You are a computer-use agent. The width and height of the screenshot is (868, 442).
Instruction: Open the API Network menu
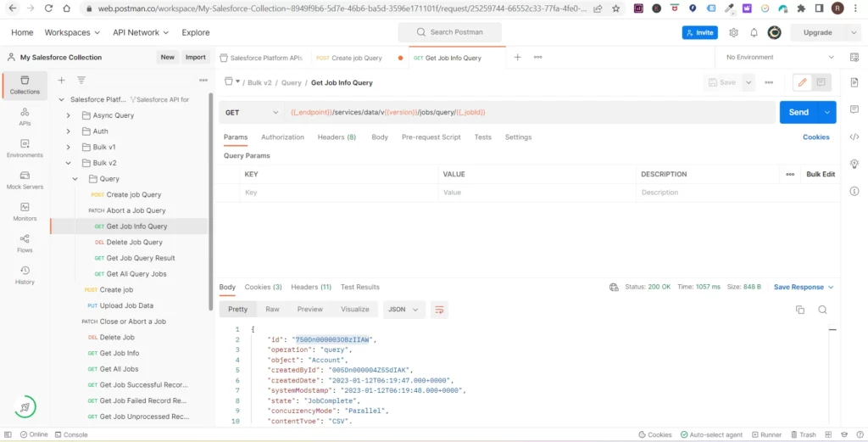pos(141,33)
